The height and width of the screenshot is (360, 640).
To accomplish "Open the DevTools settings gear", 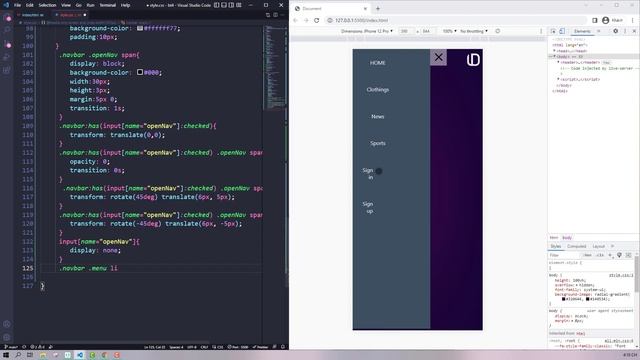I will pyautogui.click(x=616, y=31).
